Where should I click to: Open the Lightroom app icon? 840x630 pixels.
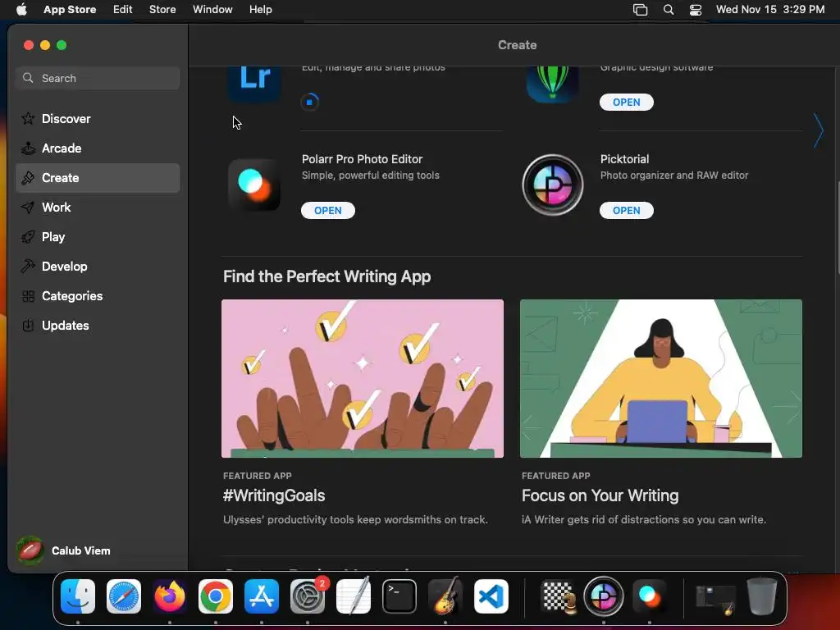point(254,84)
